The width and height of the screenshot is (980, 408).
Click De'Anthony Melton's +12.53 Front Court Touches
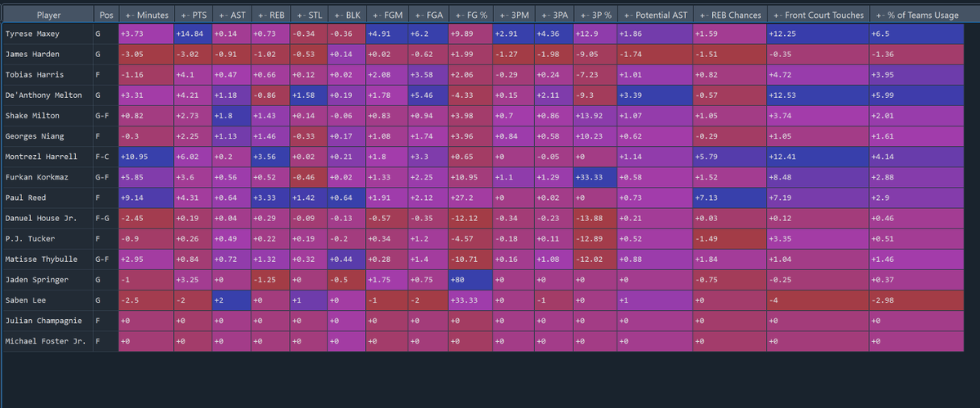click(x=817, y=95)
